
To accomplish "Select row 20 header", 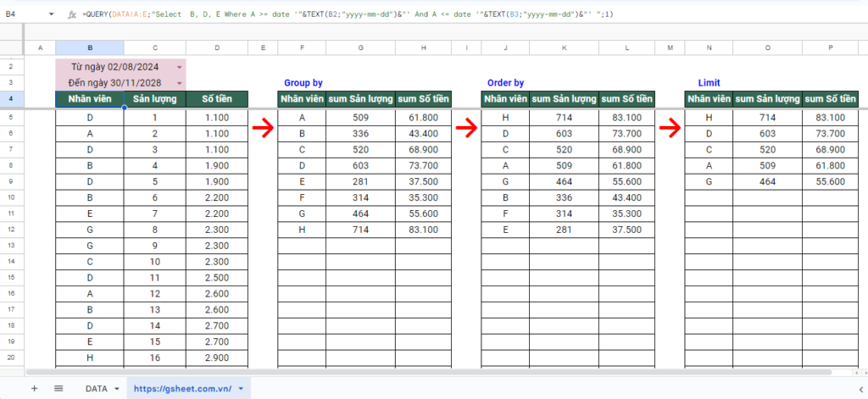I will point(12,358).
